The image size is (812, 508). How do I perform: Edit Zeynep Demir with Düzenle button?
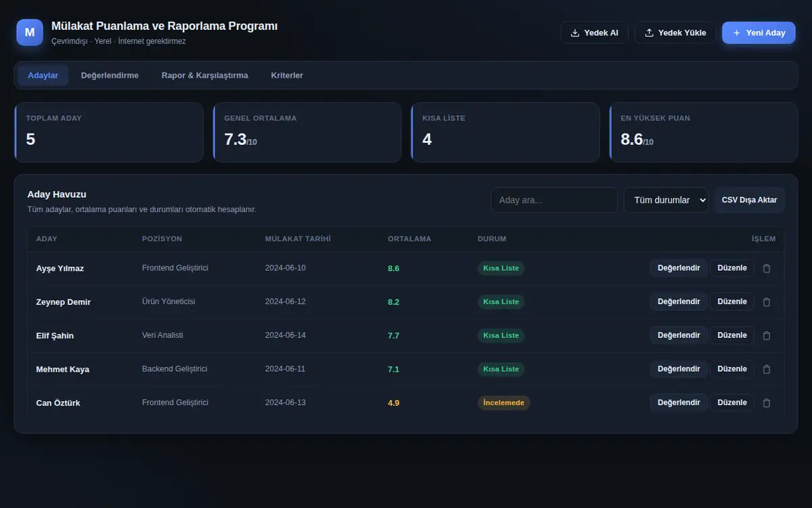coord(732,302)
